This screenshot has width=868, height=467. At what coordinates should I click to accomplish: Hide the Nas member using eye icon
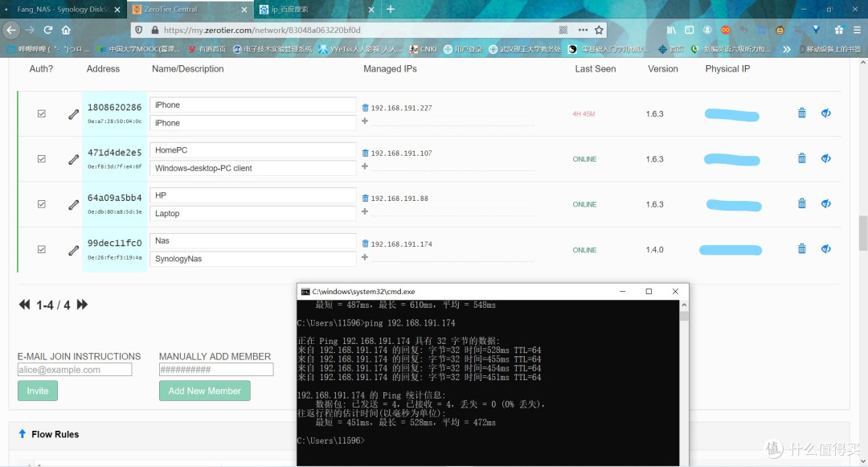(x=826, y=249)
